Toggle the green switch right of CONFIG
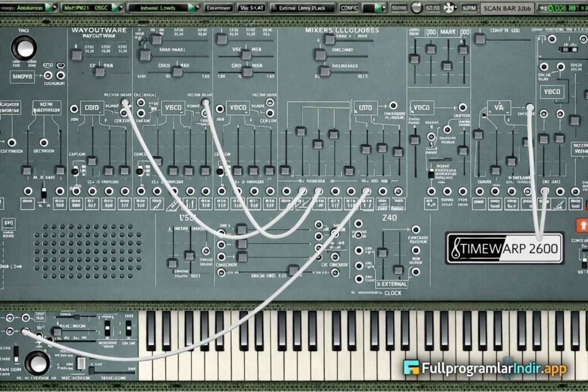 (x=374, y=8)
